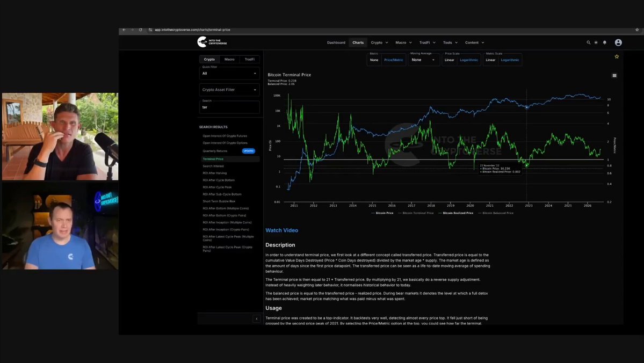
Task: Click the browser back arrow
Action: click(x=124, y=30)
